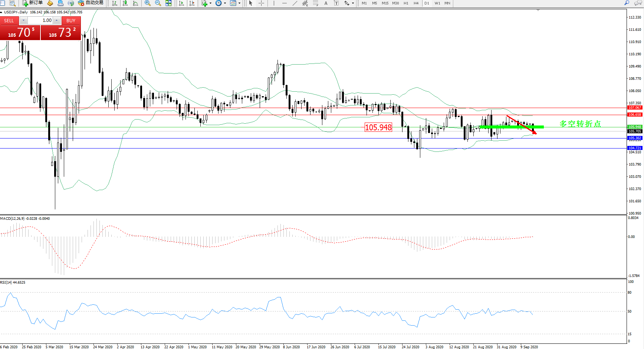Click the 1.00 lot volume field
The height and width of the screenshot is (349, 644).
40,20
